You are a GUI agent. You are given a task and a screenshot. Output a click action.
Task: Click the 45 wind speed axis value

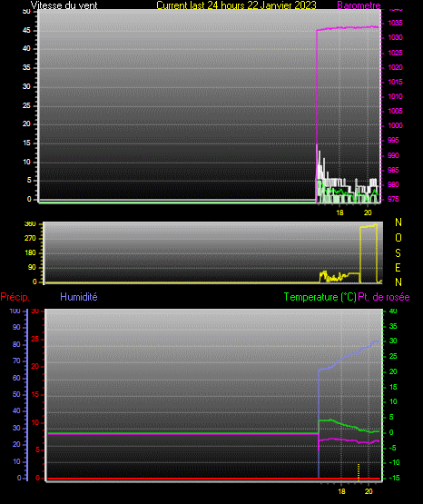pos(26,30)
